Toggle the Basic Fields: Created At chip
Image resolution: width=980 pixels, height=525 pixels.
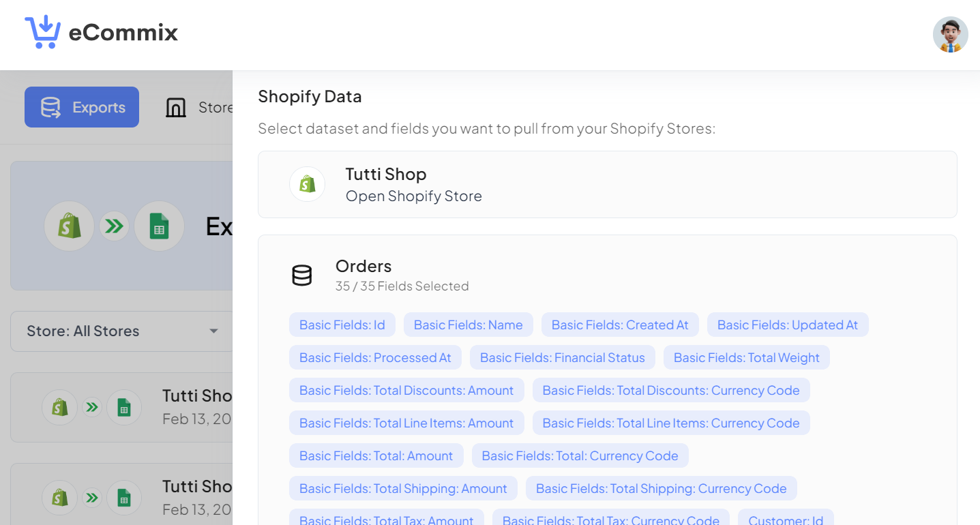(x=619, y=325)
